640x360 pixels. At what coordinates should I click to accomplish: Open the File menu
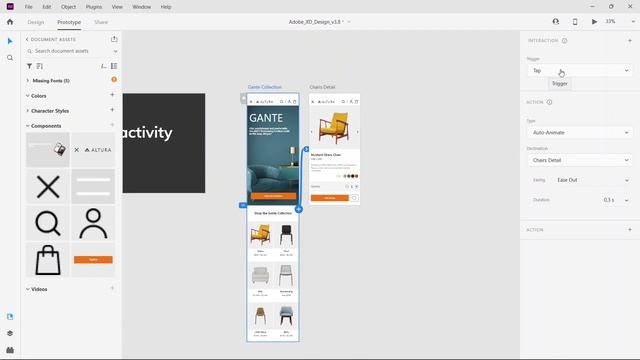point(29,7)
